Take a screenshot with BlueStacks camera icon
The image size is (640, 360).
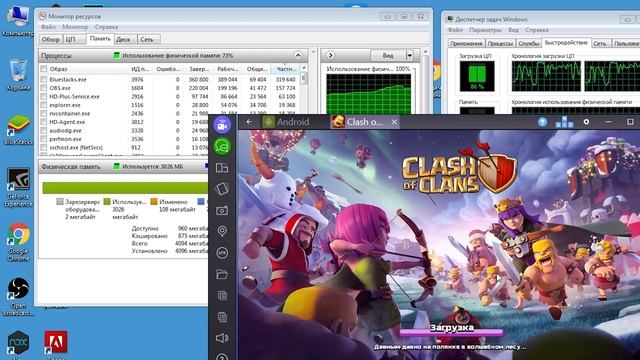(222, 211)
